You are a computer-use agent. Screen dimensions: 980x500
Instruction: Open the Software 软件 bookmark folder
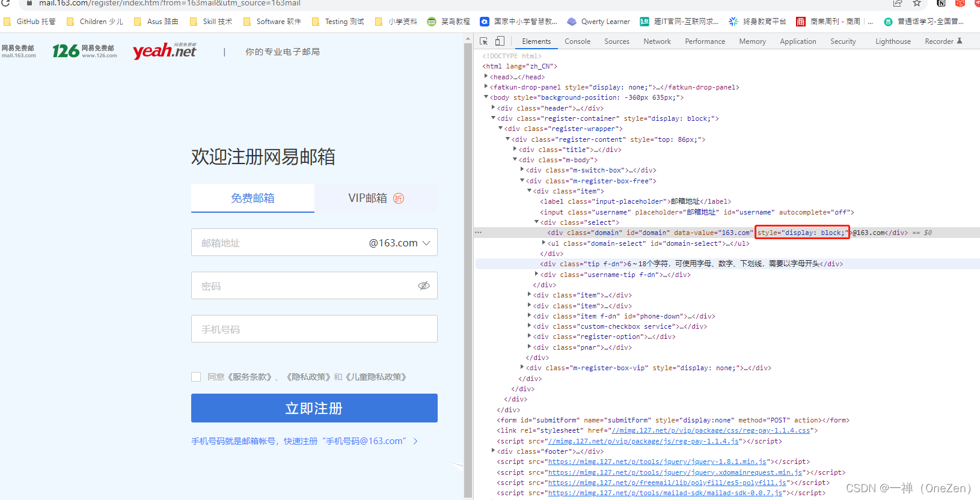272,22
